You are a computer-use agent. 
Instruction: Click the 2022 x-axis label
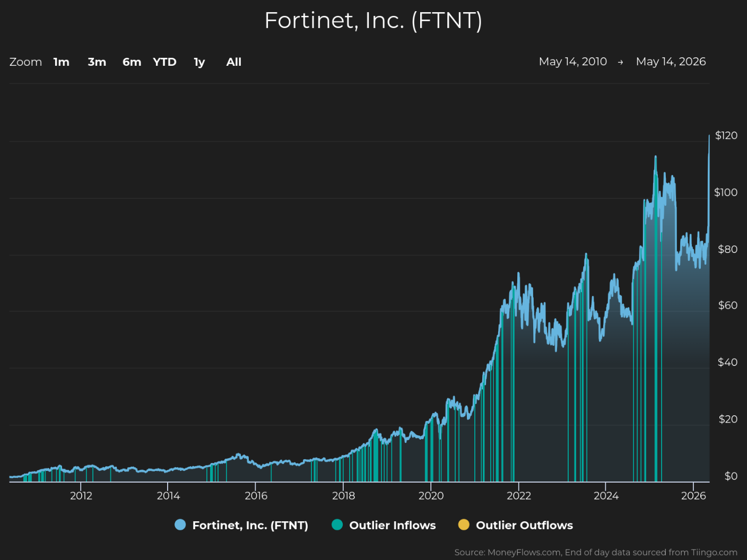click(x=518, y=496)
